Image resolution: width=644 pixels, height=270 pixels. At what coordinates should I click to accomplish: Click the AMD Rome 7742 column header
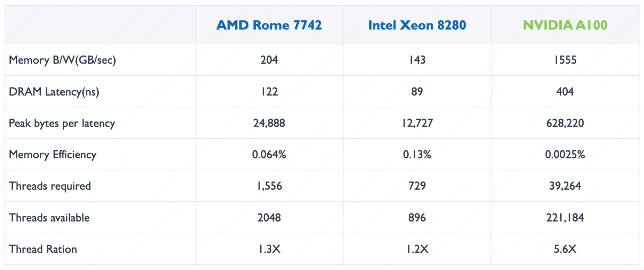[x=269, y=25]
